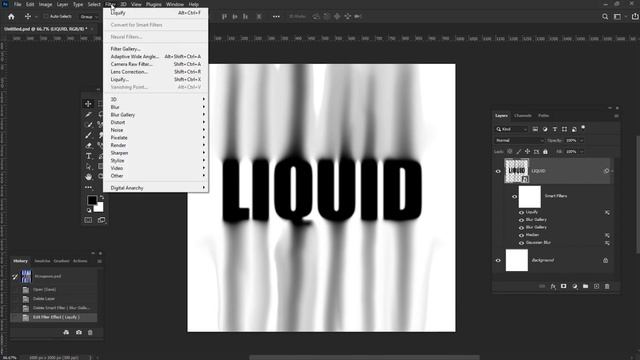Open the layer Kind filter dropdown
The height and width of the screenshot is (360, 640).
(512, 129)
